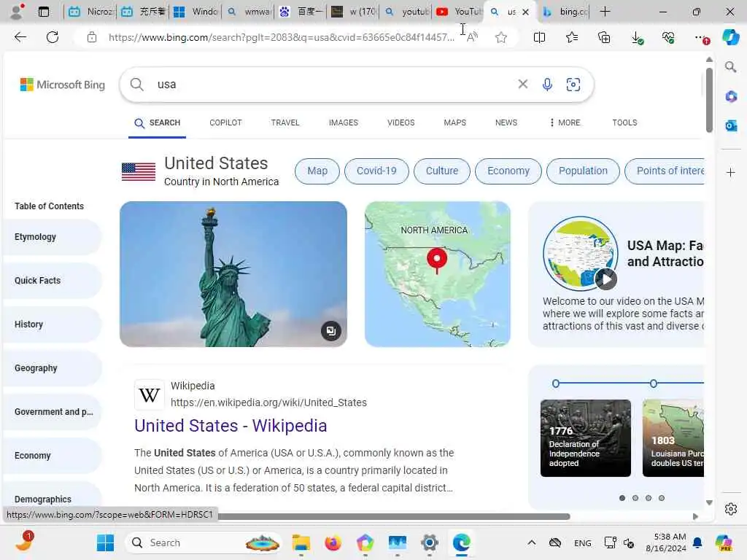Screen dimensions: 747x560
Task: Jump to History section
Action: (53, 324)
